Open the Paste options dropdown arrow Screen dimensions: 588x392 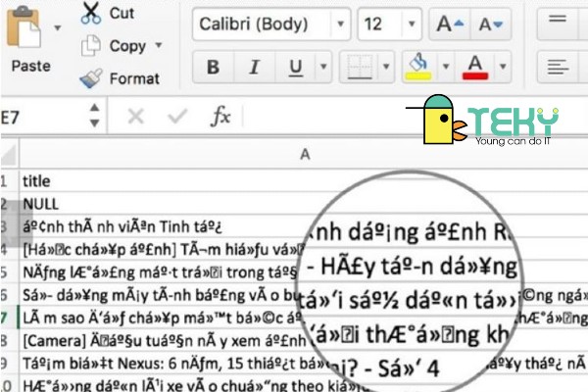point(58,27)
